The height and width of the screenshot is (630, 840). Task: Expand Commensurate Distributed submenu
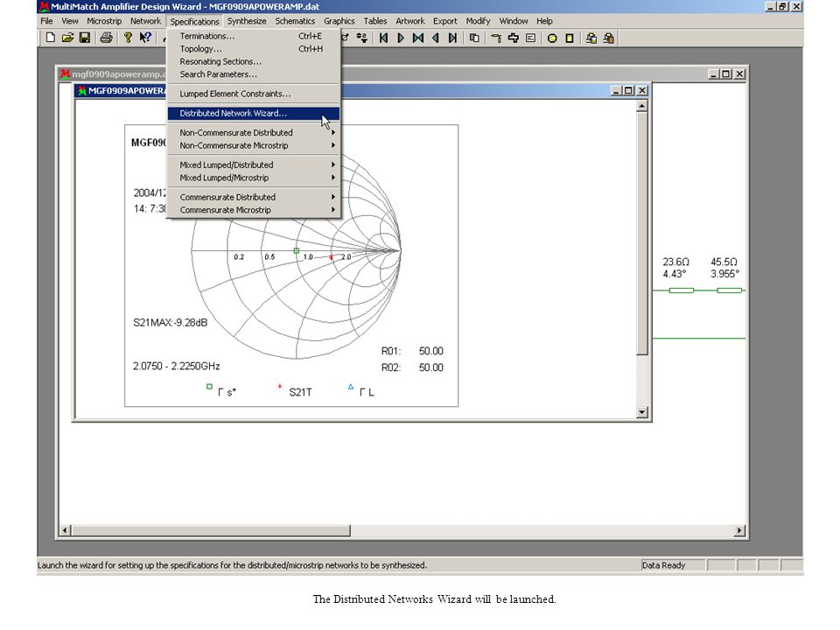[254, 197]
